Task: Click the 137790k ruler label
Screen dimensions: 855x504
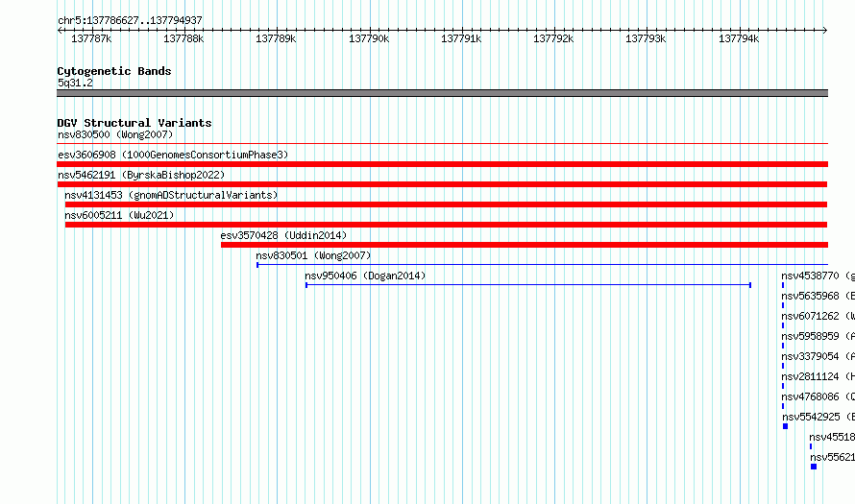Action: point(369,38)
